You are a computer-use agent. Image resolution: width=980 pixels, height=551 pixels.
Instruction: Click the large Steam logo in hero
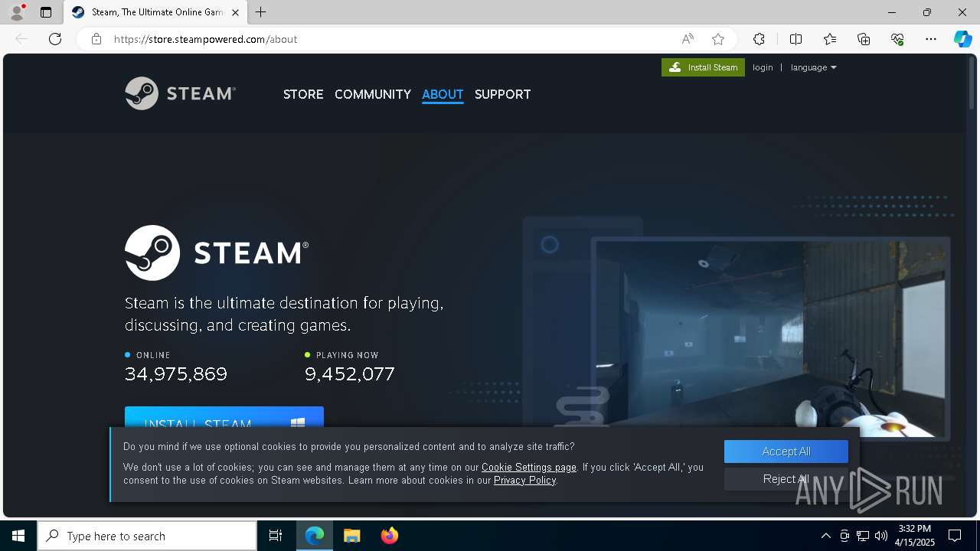point(217,253)
